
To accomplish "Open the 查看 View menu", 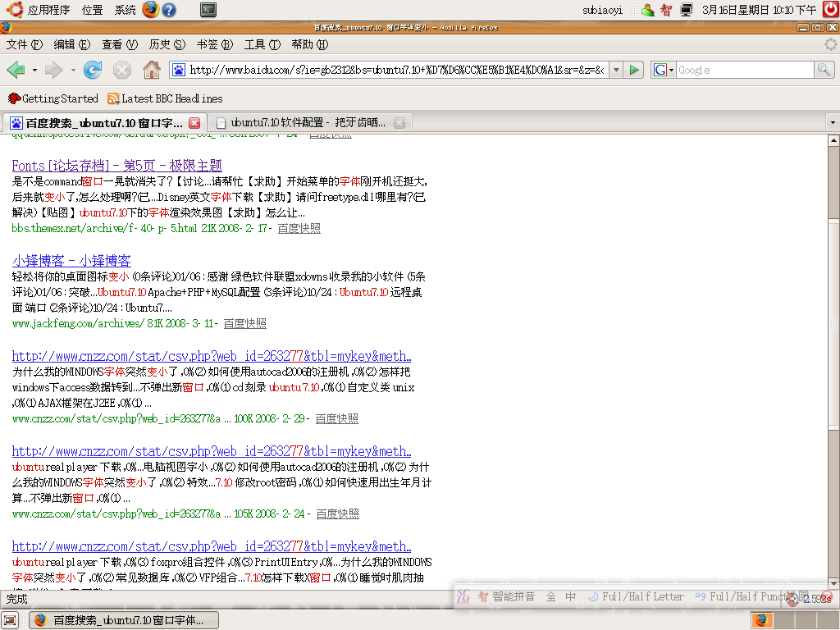I will click(120, 44).
